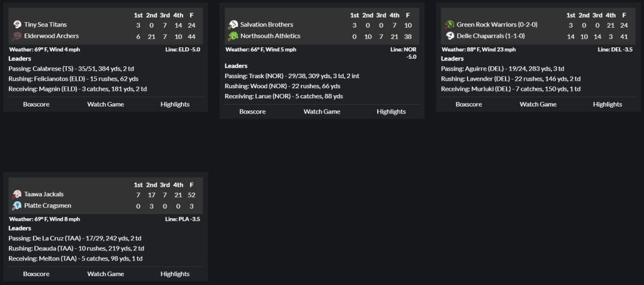The width and height of the screenshot is (644, 285).
Task: Open the Taawa Jackals team name link
Action: (43, 194)
